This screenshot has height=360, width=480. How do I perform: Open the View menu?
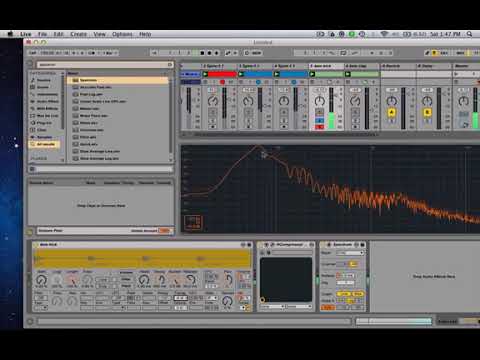point(99,34)
